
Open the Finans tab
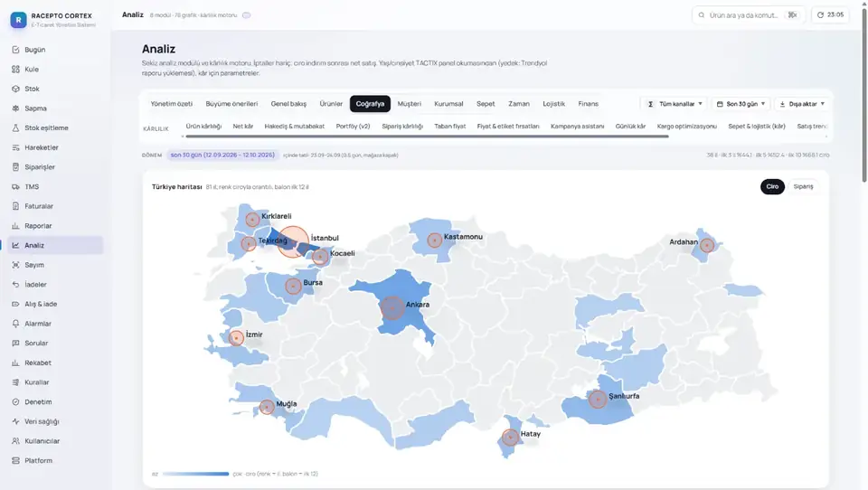(x=588, y=104)
